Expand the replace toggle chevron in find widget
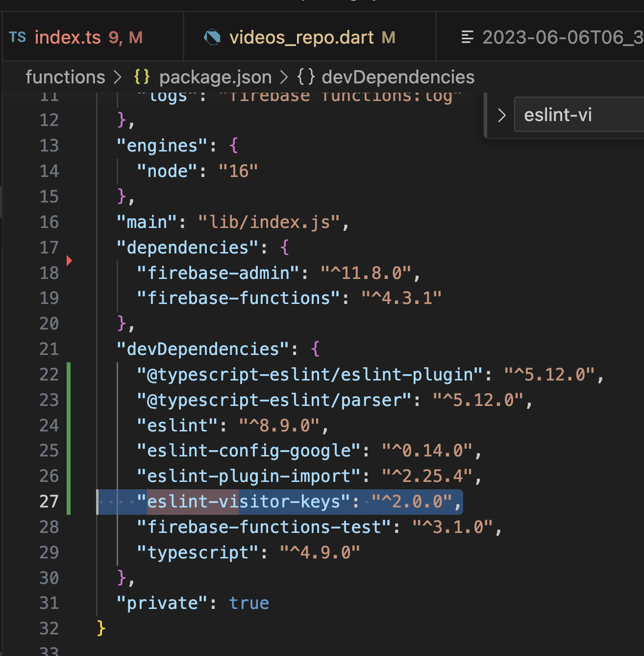Screen dimensions: 644x656 pyautogui.click(x=501, y=115)
